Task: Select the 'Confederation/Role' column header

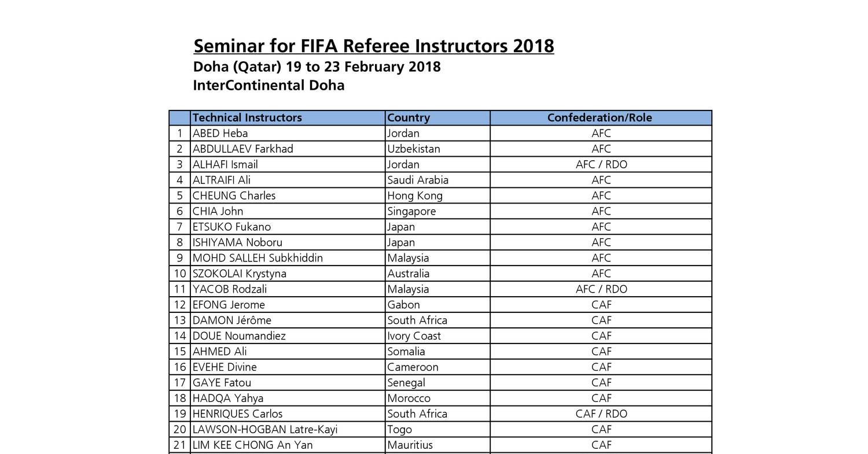Action: click(599, 117)
